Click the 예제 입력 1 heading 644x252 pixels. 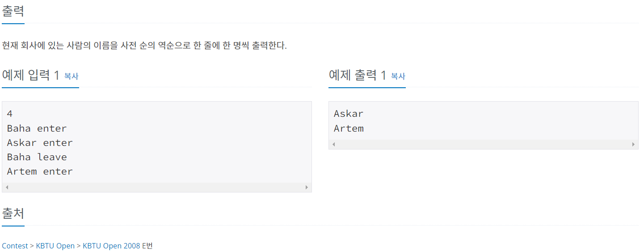point(30,75)
